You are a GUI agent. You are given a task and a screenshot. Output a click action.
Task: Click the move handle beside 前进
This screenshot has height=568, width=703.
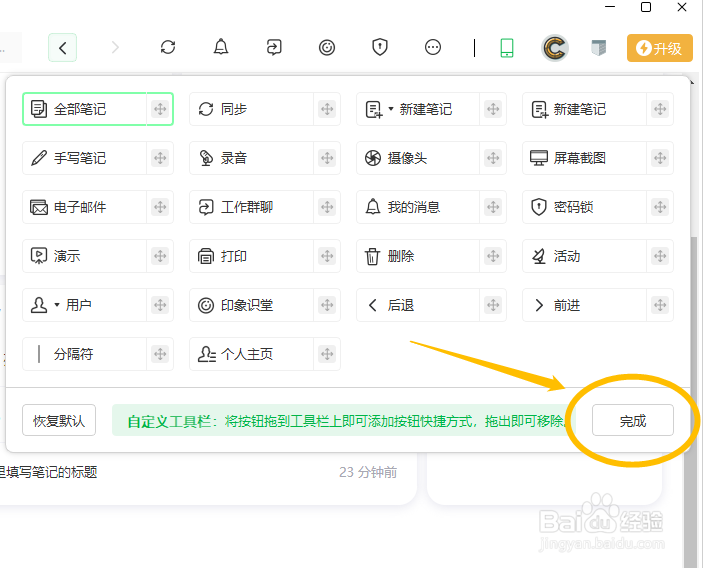point(660,305)
